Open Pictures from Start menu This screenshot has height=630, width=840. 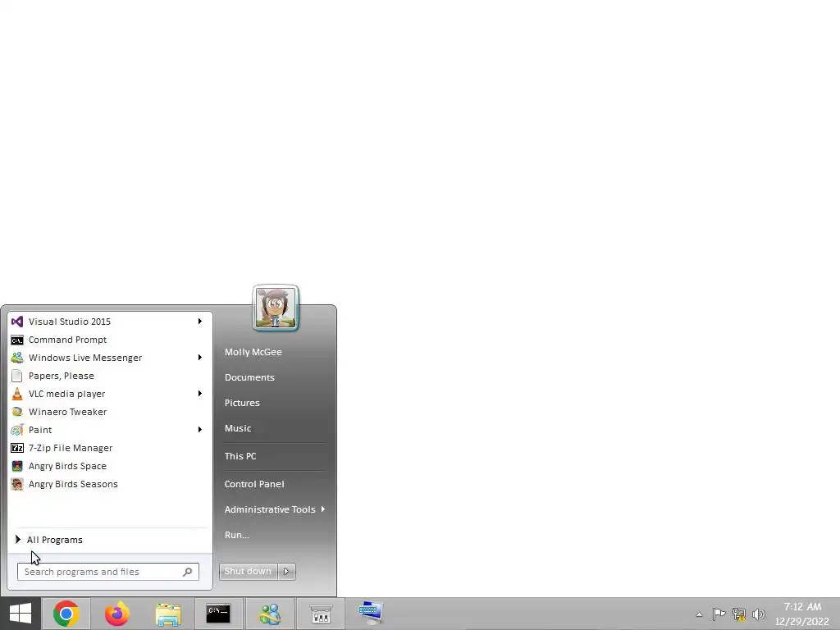(242, 403)
